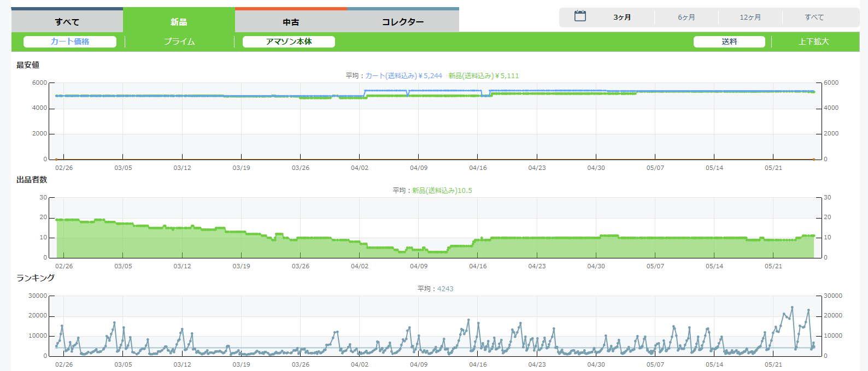Click the ranking average 4243 label
Screen dimensions: 868x371
(x=445, y=289)
